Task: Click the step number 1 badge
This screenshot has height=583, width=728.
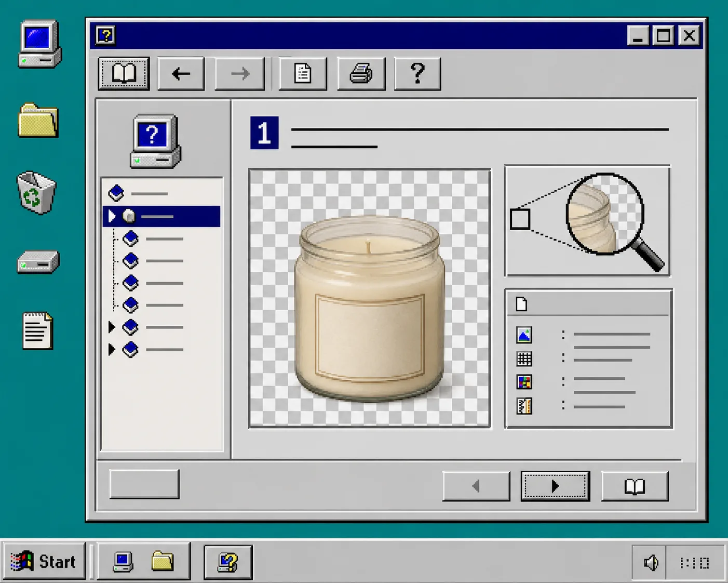Action: pyautogui.click(x=264, y=133)
